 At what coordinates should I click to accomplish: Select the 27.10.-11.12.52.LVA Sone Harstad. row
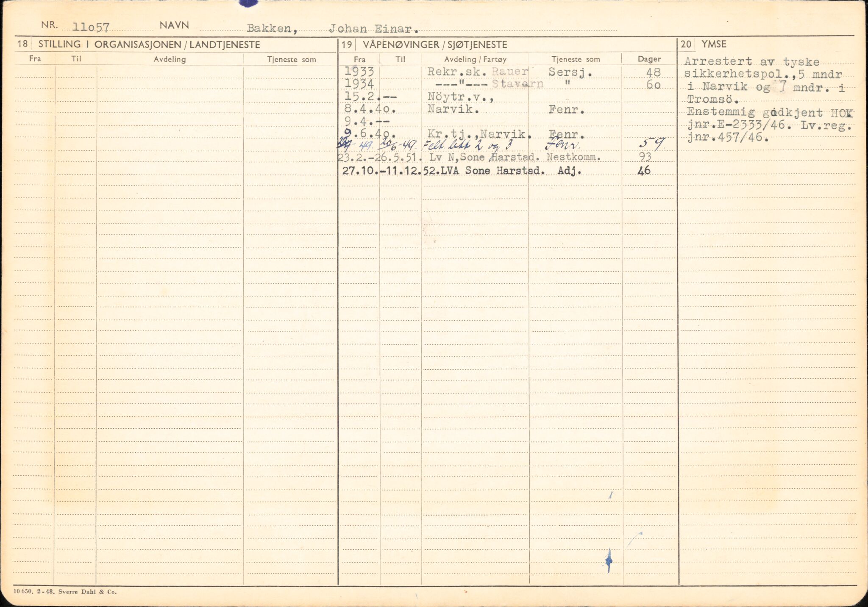point(443,171)
